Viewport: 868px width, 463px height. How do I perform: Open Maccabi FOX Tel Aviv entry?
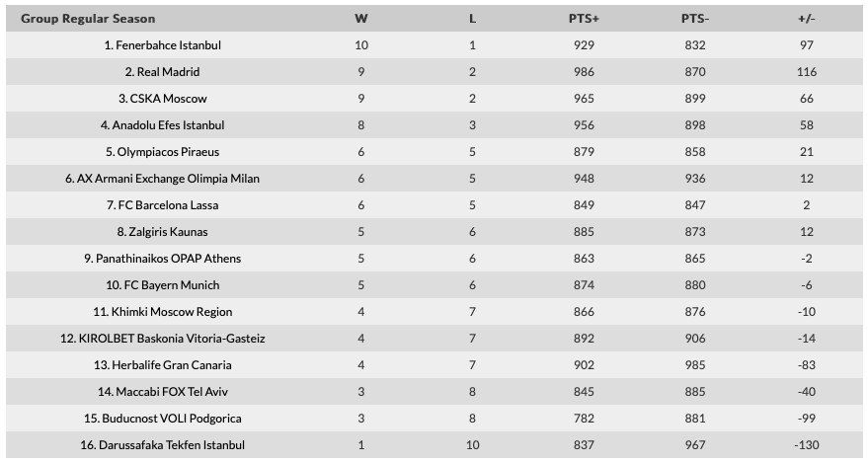pos(169,392)
